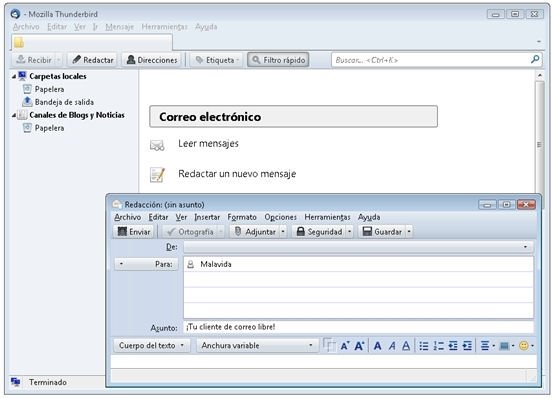Click the status bar network icon

point(15,382)
